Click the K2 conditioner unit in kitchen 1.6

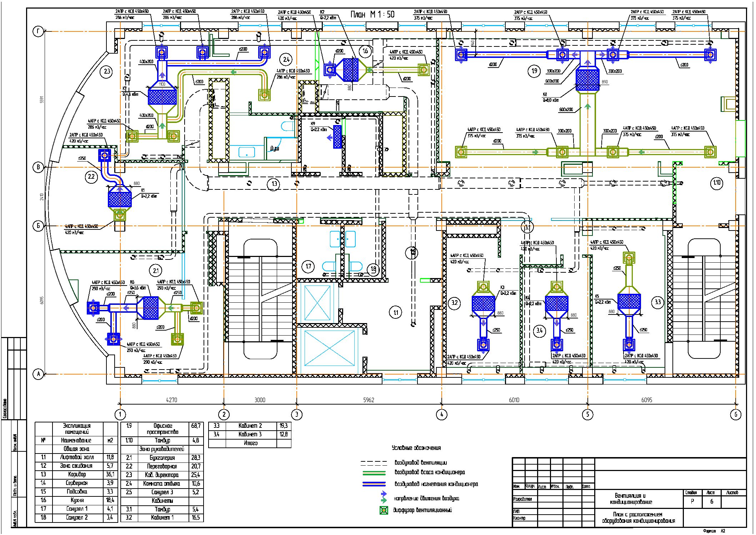(350, 69)
